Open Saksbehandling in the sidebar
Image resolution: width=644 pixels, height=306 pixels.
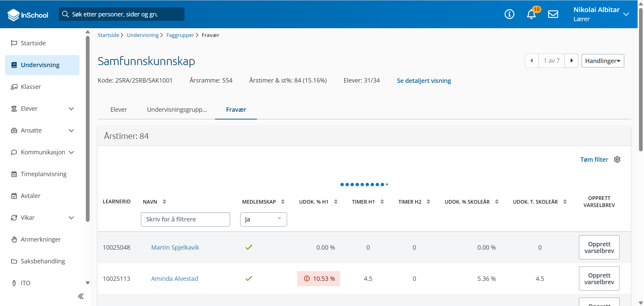click(42, 261)
